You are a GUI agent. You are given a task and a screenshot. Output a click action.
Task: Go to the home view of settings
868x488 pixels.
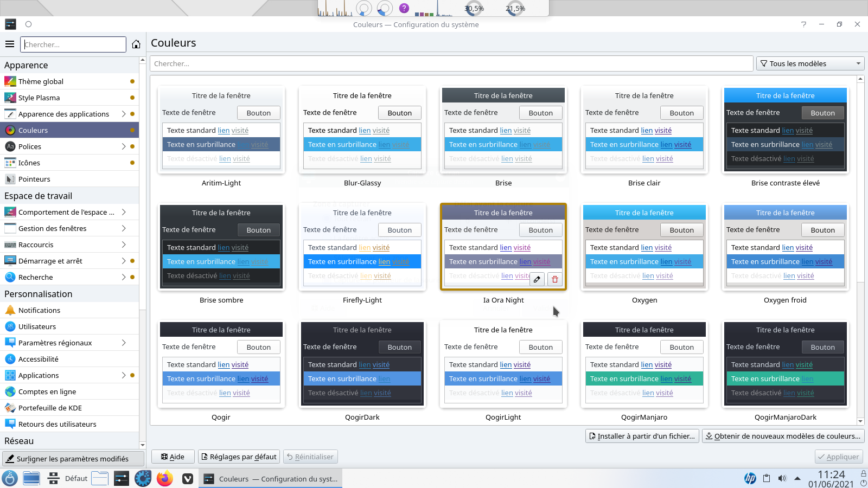tap(136, 44)
